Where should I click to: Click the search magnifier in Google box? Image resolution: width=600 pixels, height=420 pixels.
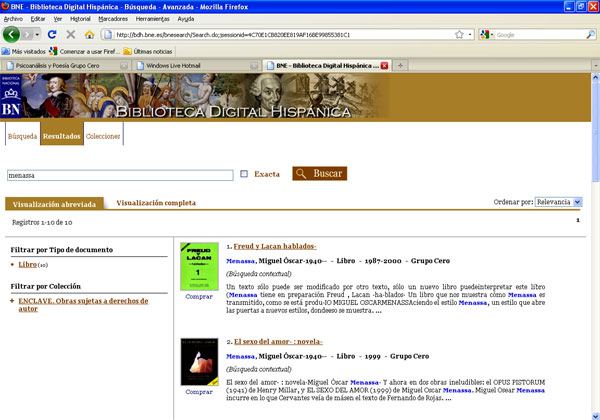(590, 35)
